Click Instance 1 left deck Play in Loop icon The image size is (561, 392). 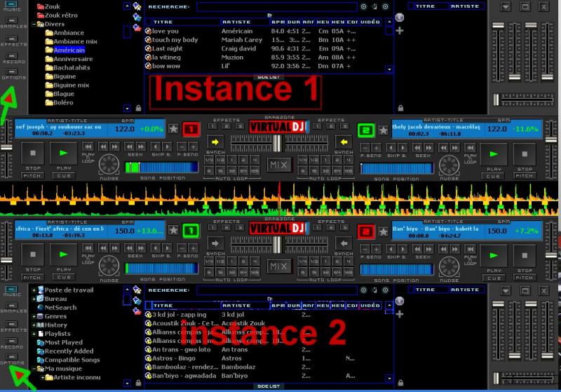[x=88, y=147]
